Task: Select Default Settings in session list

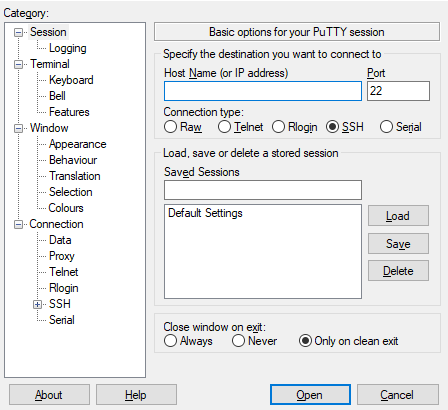Action: click(205, 213)
